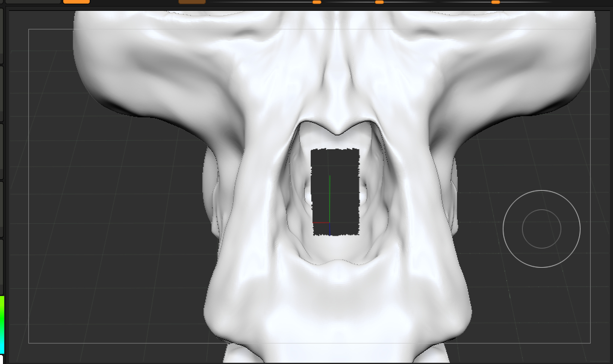The height and width of the screenshot is (364, 613).
Task: Click the middle orange slider handle at top
Action: click(379, 2)
